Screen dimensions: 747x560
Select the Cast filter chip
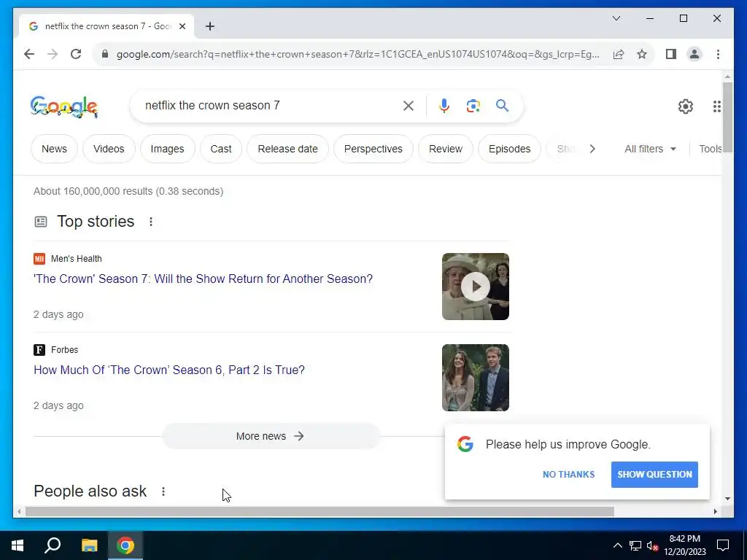(221, 149)
